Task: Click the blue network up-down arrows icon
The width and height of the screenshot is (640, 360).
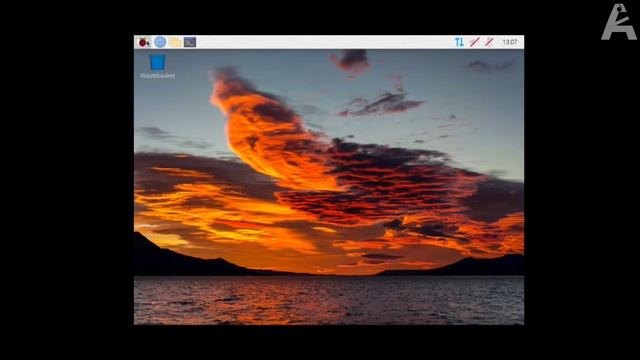Action: [x=459, y=42]
